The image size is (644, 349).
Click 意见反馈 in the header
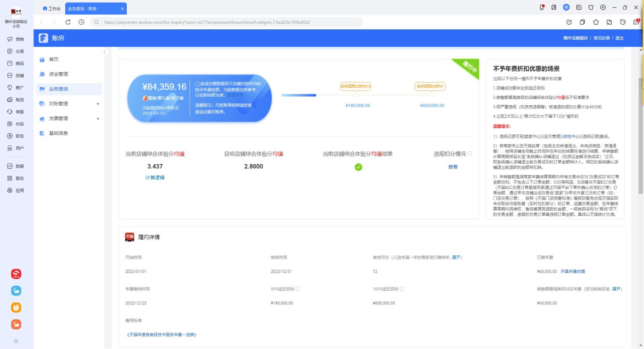point(601,38)
